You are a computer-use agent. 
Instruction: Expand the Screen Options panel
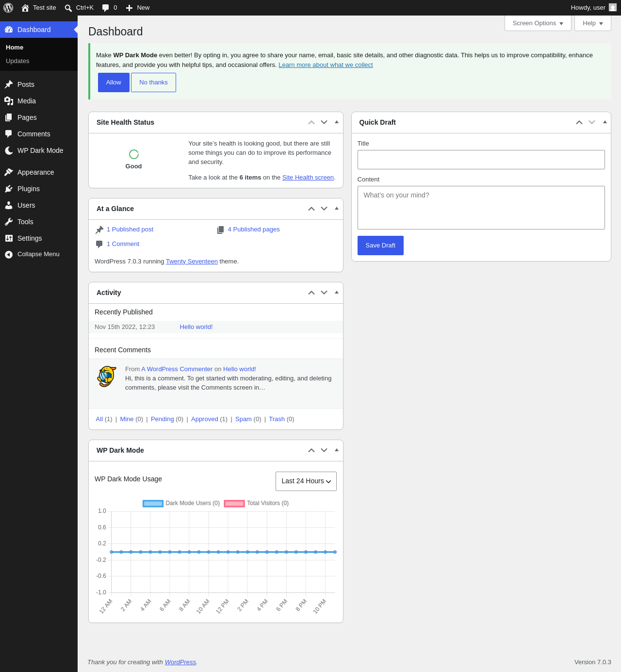click(538, 23)
